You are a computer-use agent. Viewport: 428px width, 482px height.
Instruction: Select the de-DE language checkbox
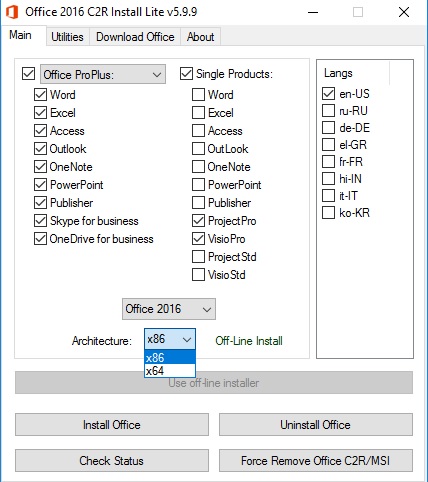(x=328, y=128)
